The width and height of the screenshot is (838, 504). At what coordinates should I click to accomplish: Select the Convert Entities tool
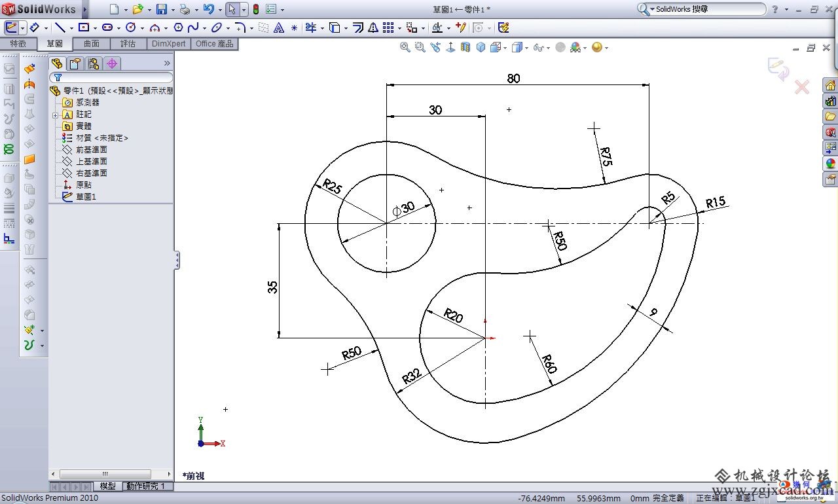coord(335,27)
